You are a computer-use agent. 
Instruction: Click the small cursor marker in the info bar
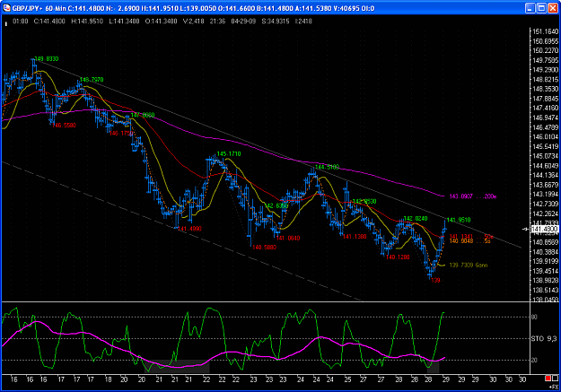(x=5, y=24)
